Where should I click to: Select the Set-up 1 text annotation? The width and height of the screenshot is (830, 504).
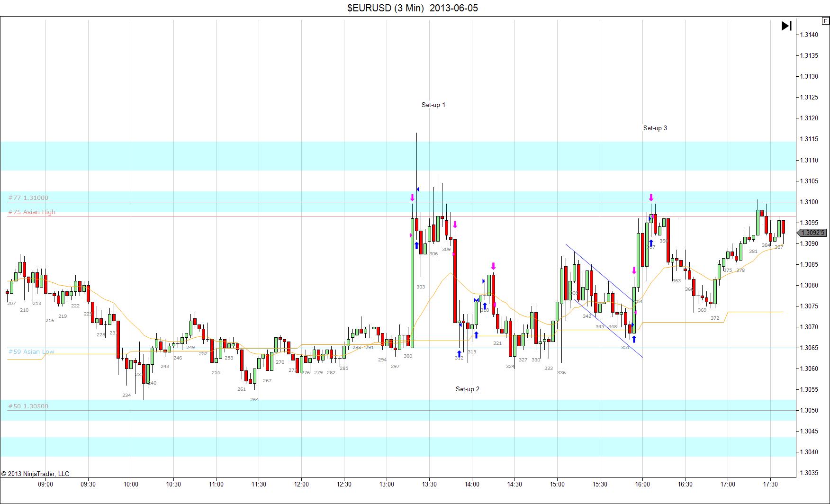tap(433, 105)
